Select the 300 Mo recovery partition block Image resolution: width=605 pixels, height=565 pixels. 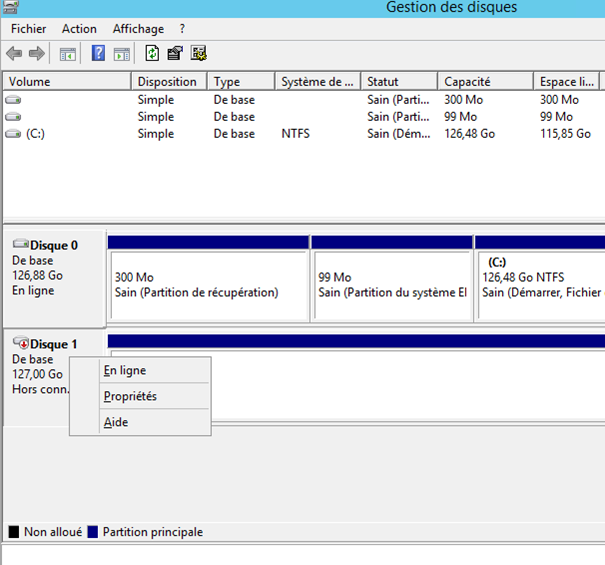pos(207,285)
